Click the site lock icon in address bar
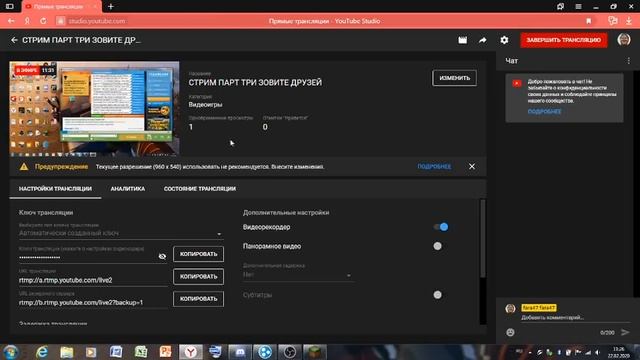640x360 pixels. (60, 21)
